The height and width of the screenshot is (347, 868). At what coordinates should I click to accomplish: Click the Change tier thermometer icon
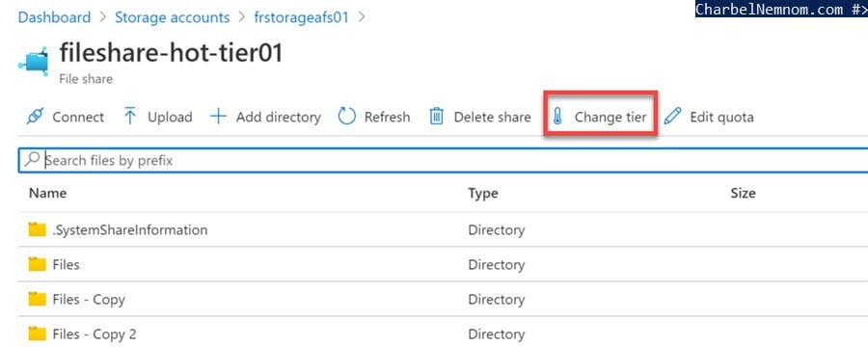pyautogui.click(x=557, y=117)
